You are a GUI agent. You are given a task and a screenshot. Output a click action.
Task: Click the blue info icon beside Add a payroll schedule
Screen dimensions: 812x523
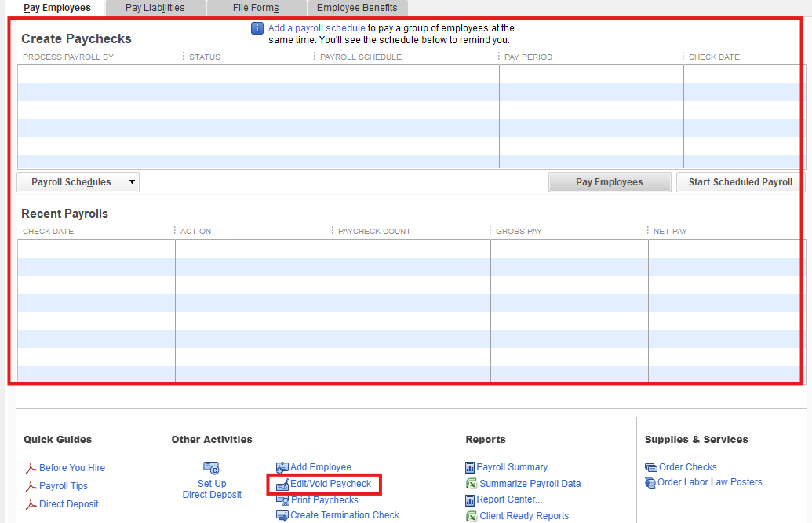[257, 28]
